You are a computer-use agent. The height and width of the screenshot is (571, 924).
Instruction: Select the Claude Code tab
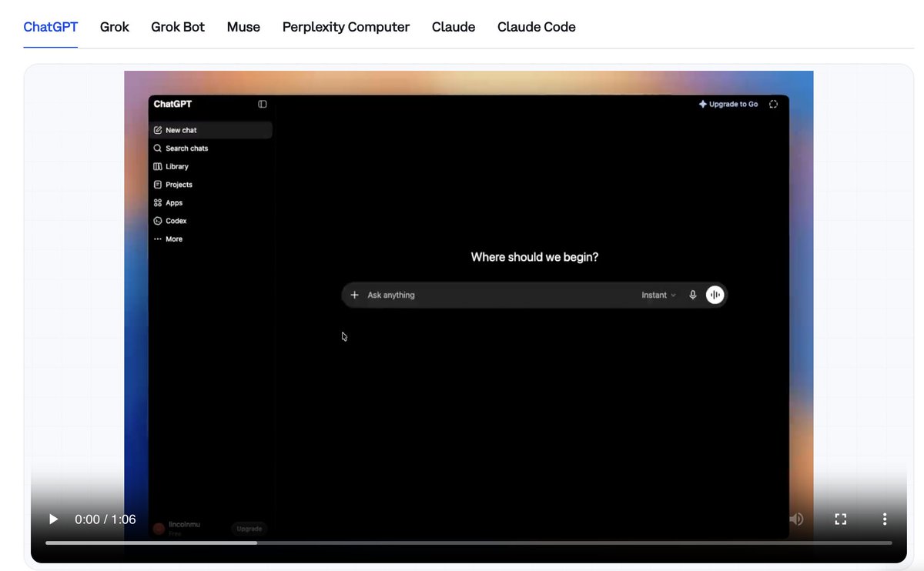pyautogui.click(x=537, y=27)
